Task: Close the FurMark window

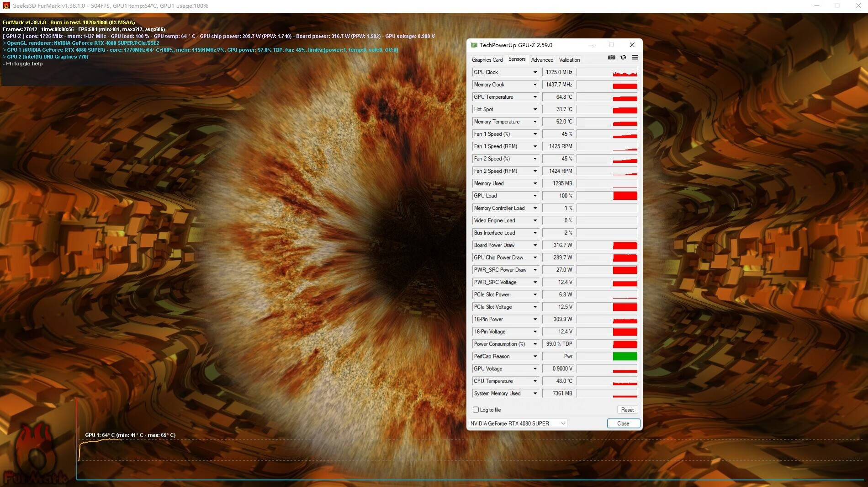Action: tap(858, 5)
